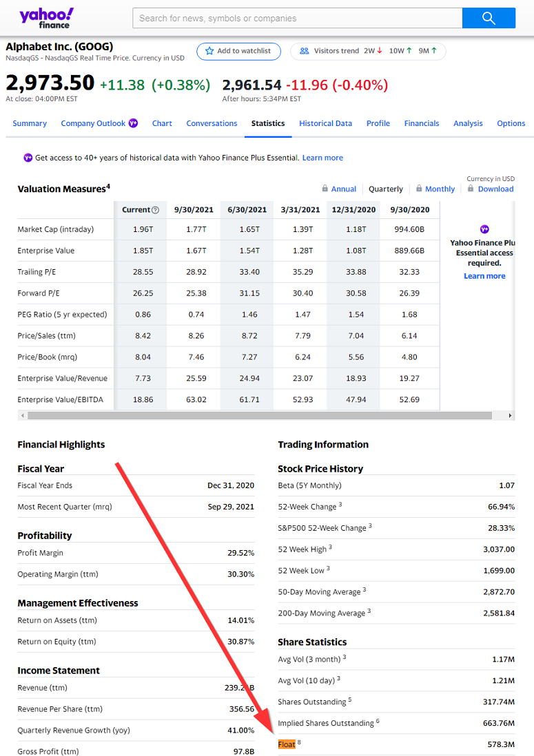Click the Avg Vol (3 month) label
The width and height of the screenshot is (534, 756).
(x=311, y=659)
